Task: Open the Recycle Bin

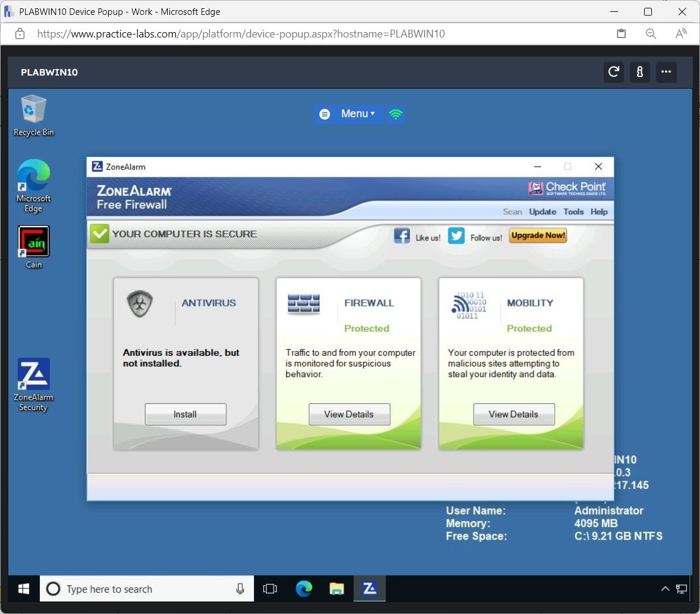Action: 33,109
